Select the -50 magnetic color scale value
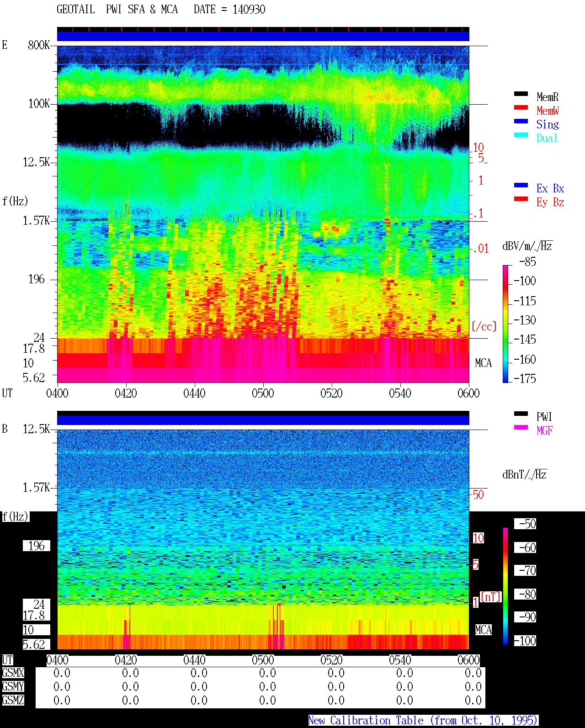This screenshot has width=585, height=728. 526,524
